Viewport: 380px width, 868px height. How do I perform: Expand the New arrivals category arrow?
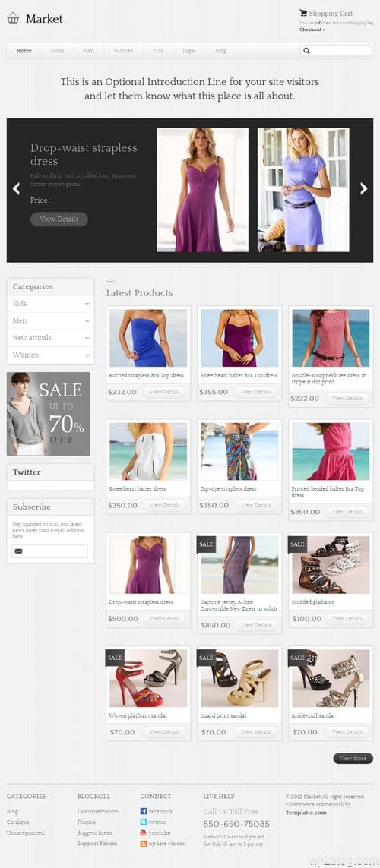point(87,338)
